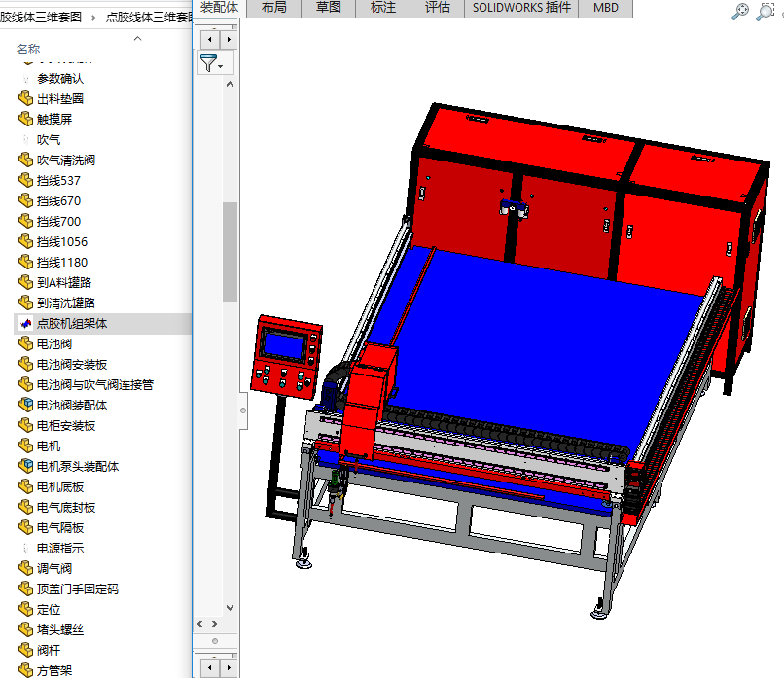784x678 pixels.
Task: Click the 名称 column header
Action: click(28, 49)
